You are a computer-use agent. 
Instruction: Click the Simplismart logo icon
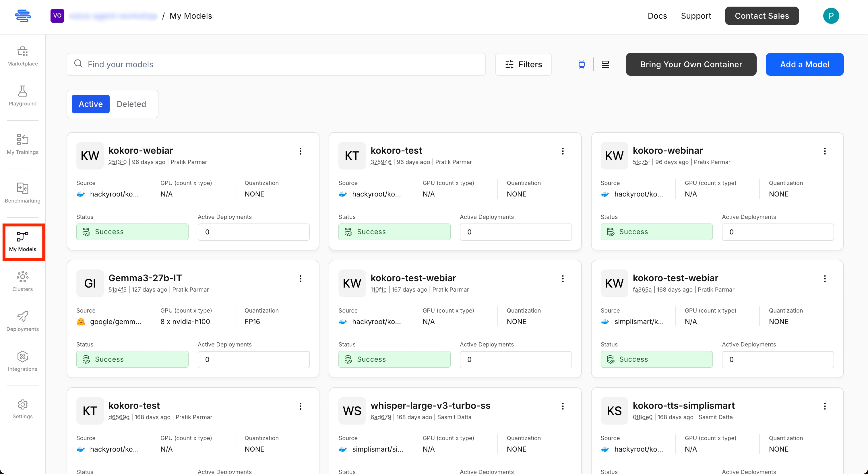point(23,16)
